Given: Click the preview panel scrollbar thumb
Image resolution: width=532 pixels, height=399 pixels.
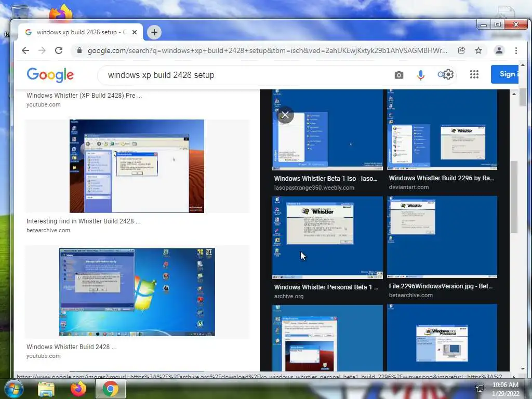Looking at the screenshot, I should click(x=514, y=197).
